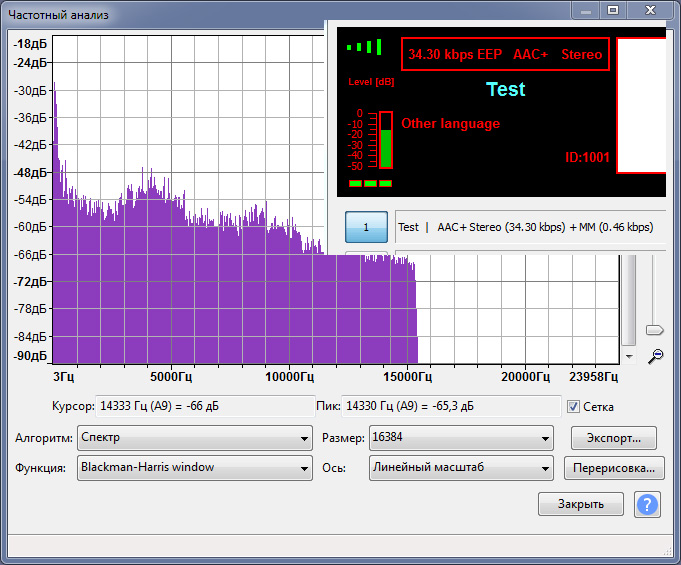Click the blue help question mark icon
The width and height of the screenshot is (681, 565).
tap(647, 504)
